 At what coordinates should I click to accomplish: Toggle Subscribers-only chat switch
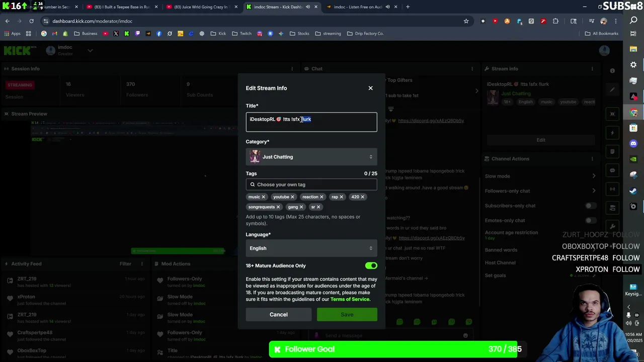pos(591,206)
